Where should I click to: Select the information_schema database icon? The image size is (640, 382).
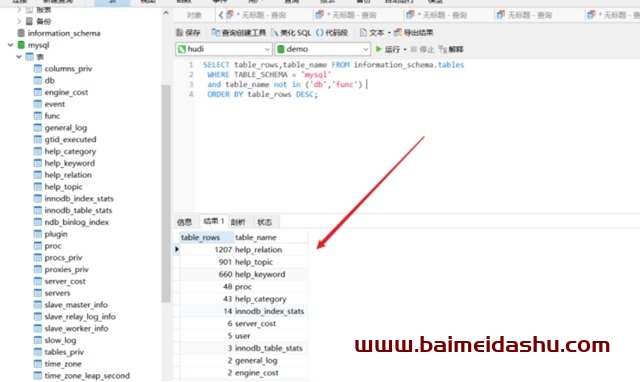tap(21, 33)
